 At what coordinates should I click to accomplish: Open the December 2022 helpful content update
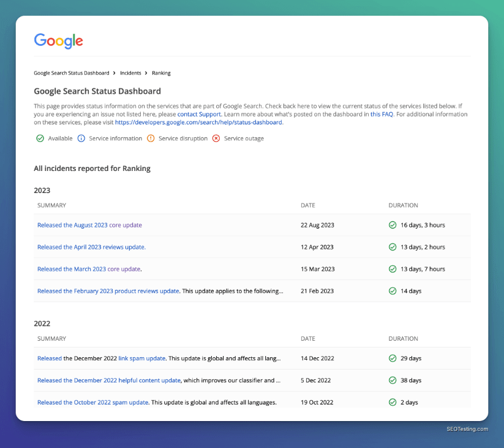pyautogui.click(x=108, y=380)
